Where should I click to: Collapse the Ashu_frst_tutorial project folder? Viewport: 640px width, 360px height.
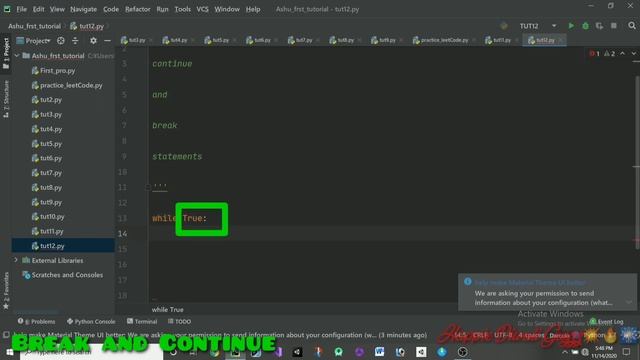pos(17,56)
